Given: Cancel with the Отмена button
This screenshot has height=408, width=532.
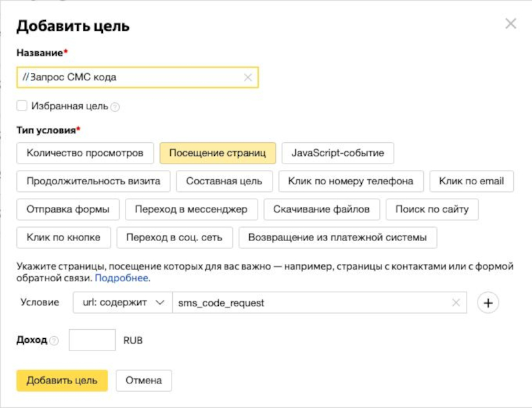Looking at the screenshot, I should click(144, 381).
